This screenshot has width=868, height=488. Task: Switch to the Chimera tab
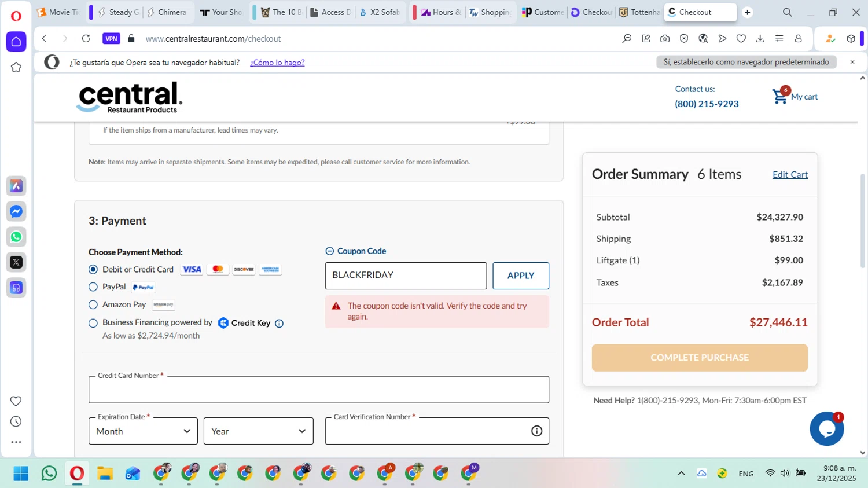167,12
